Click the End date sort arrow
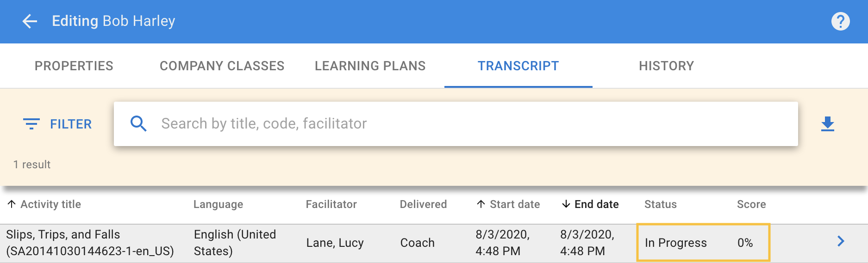Viewport: 868px width, 263px height. 566,204
